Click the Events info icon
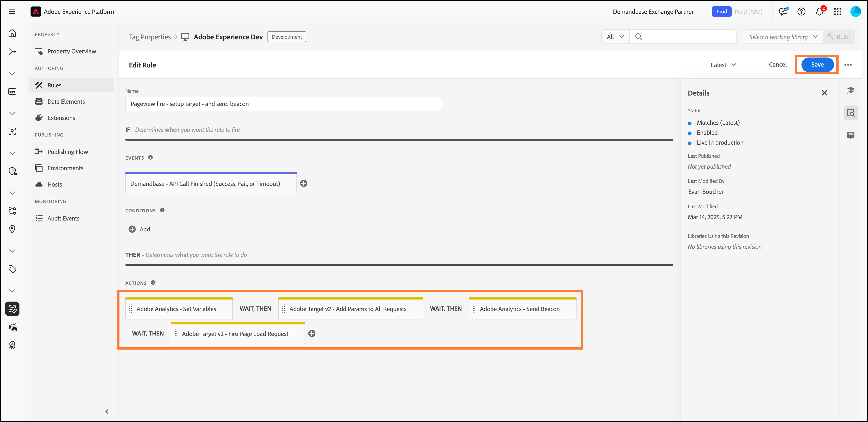The height and width of the screenshot is (422, 868). point(151,157)
